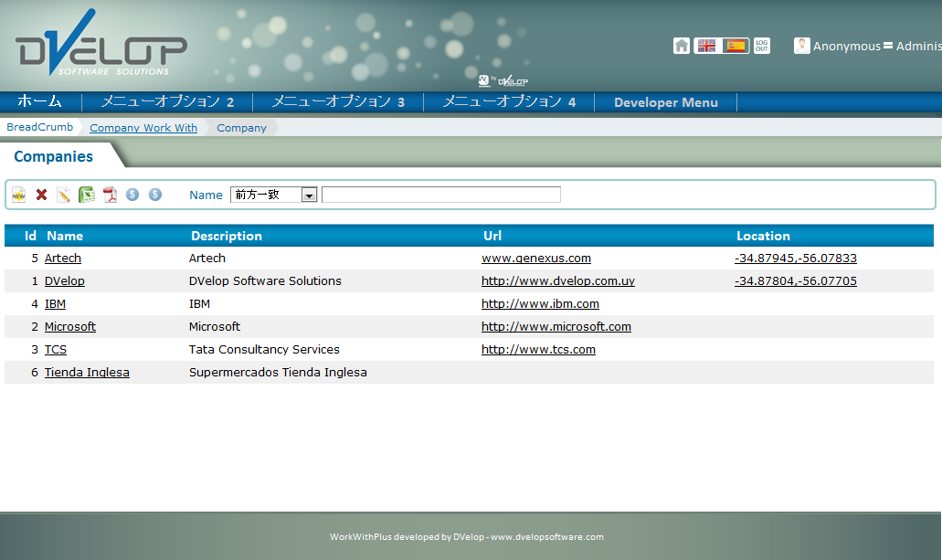Screen dimensions: 942x560
Task: Click the Log Out icon
Action: click(x=762, y=46)
